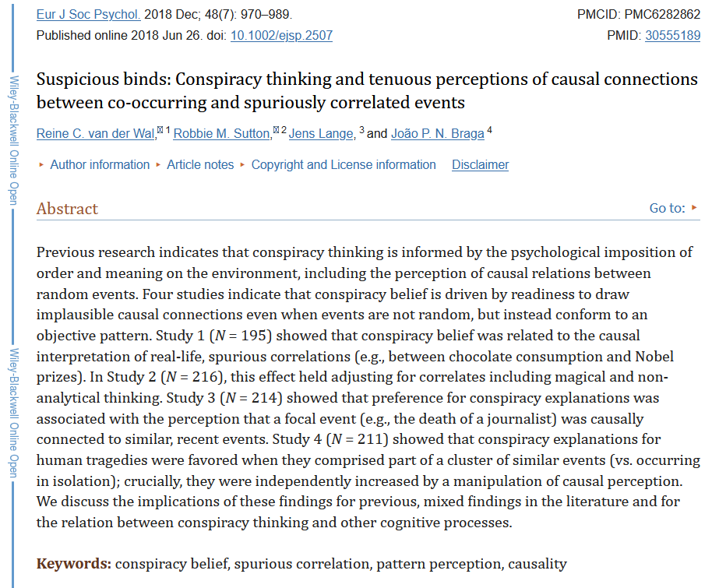Open the Disclaimer link
Screen dimensions: 719x588
(x=480, y=164)
